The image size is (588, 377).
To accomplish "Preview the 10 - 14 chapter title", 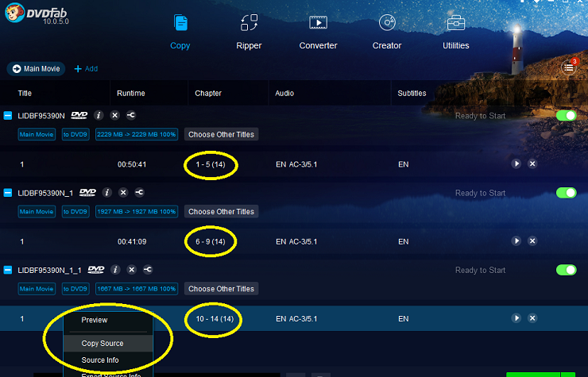I will coord(516,318).
